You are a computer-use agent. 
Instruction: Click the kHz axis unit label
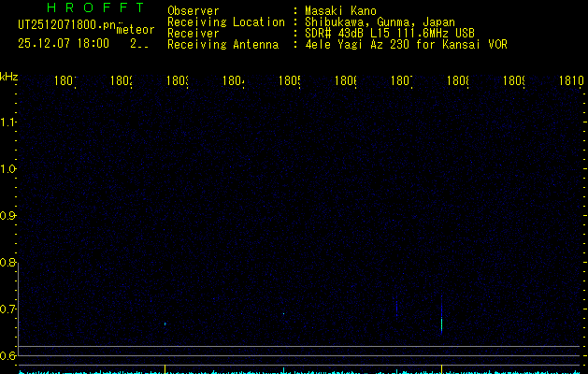(x=9, y=76)
